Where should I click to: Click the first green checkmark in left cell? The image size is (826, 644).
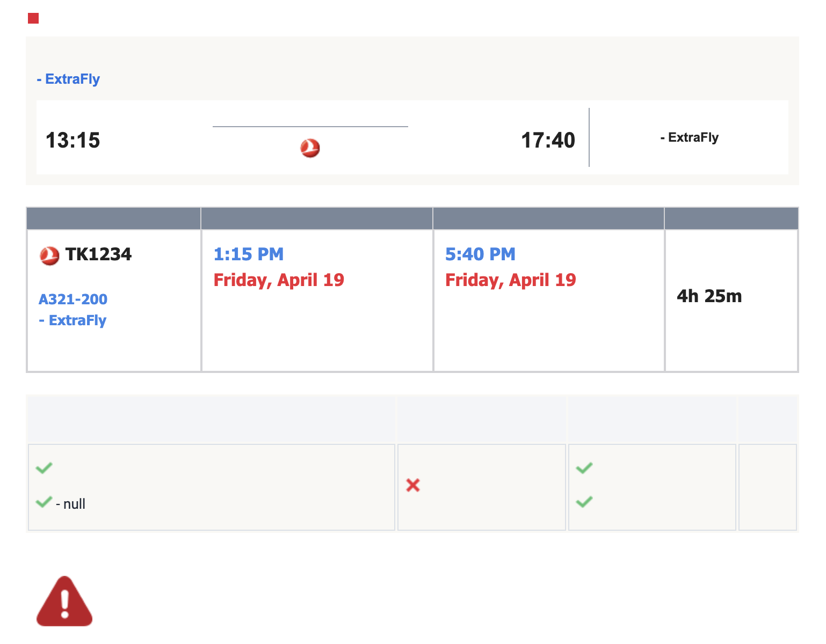pyautogui.click(x=44, y=468)
